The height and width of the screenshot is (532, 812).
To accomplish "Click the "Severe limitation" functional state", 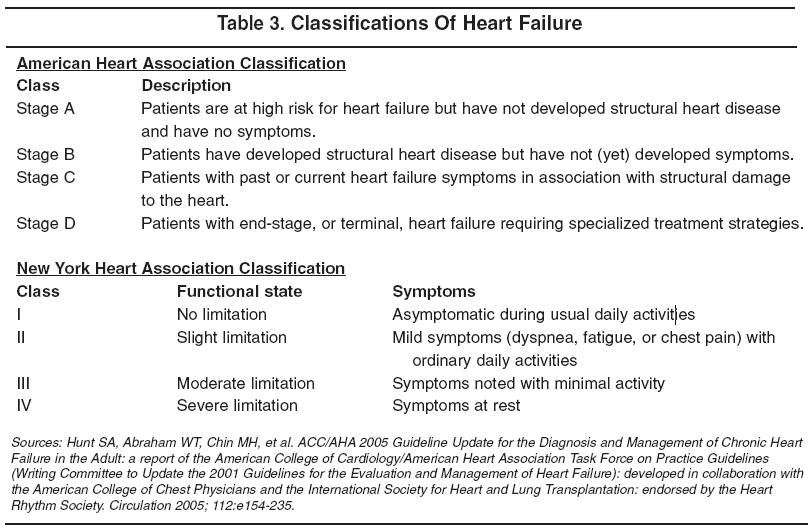I will pos(237,406).
